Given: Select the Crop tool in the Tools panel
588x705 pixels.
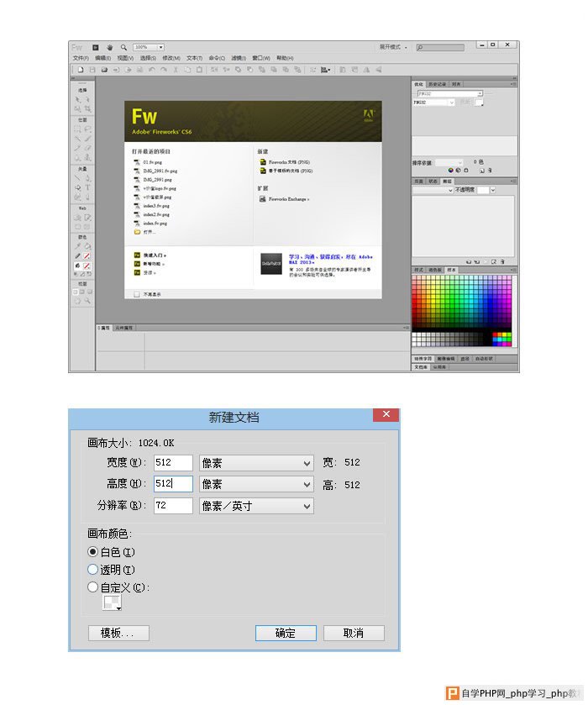Looking at the screenshot, I should tap(87, 108).
